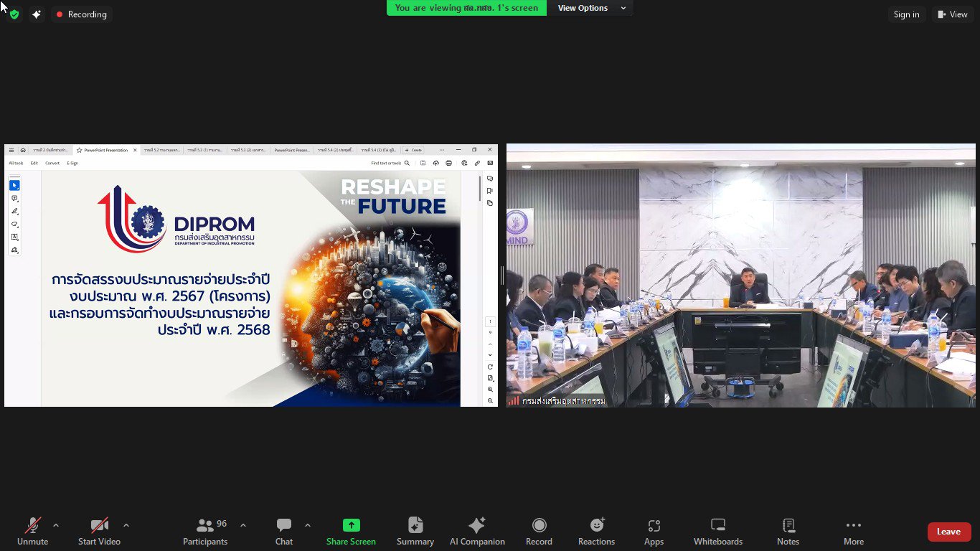Viewport: 980px width, 551px height.
Task: Click the Acrobat save icon
Action: 423,163
